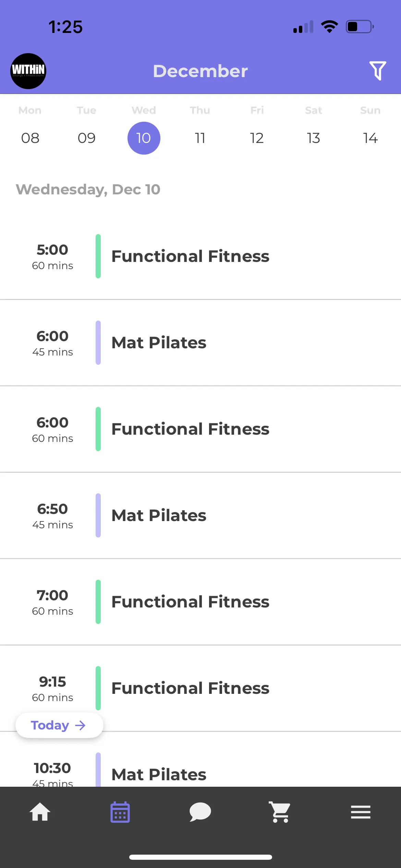This screenshot has height=868, width=401.
Task: Open the calendar schedule tab icon
Action: pos(120,812)
